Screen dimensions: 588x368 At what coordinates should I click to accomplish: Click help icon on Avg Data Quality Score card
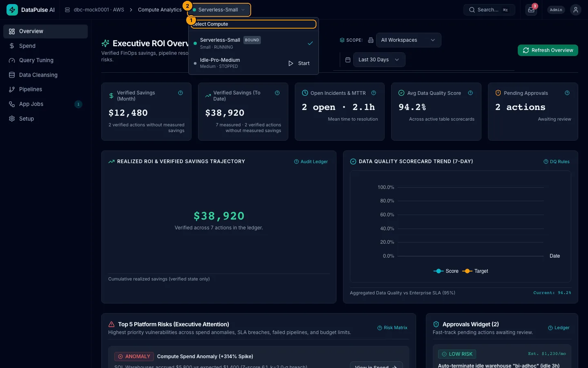pyautogui.click(x=470, y=93)
